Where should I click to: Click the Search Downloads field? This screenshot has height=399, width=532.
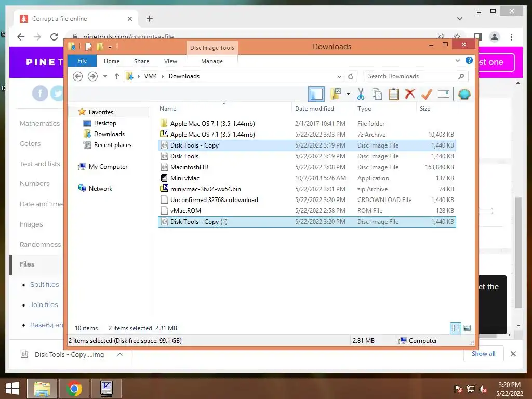tap(416, 76)
